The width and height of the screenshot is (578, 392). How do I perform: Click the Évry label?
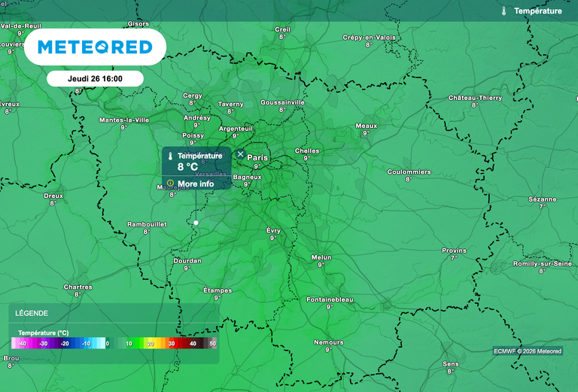(273, 230)
